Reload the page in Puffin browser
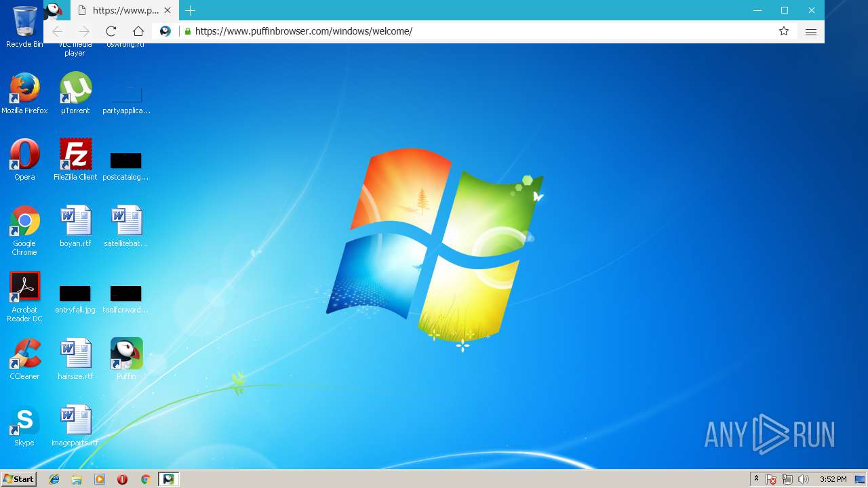868x488 pixels. click(111, 31)
